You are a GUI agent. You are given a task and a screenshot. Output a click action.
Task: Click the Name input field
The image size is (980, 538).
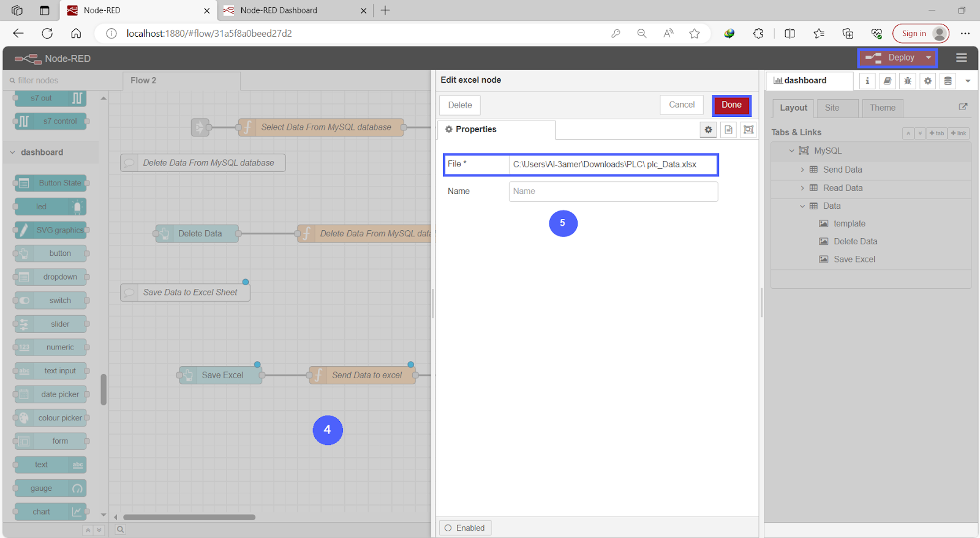pos(613,192)
